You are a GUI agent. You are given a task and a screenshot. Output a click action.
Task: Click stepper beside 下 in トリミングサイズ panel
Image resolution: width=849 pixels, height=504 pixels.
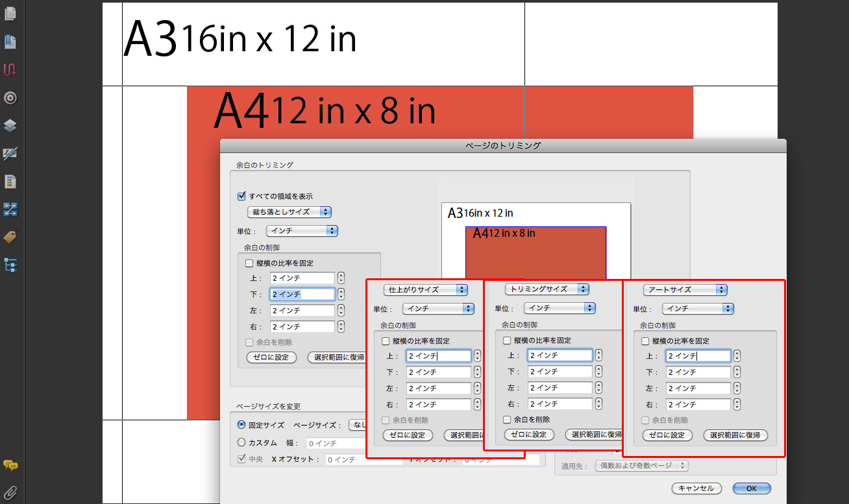598,371
